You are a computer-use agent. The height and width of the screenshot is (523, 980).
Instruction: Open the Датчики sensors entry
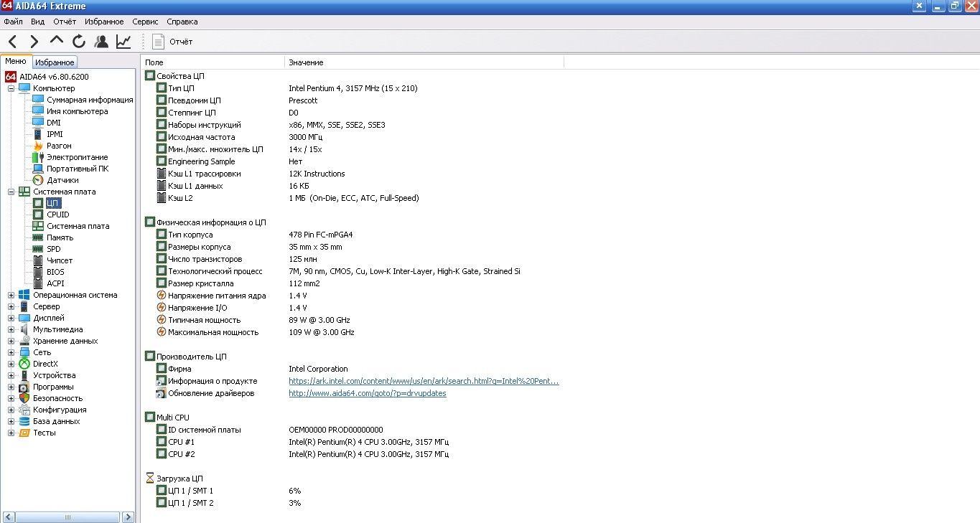point(63,180)
